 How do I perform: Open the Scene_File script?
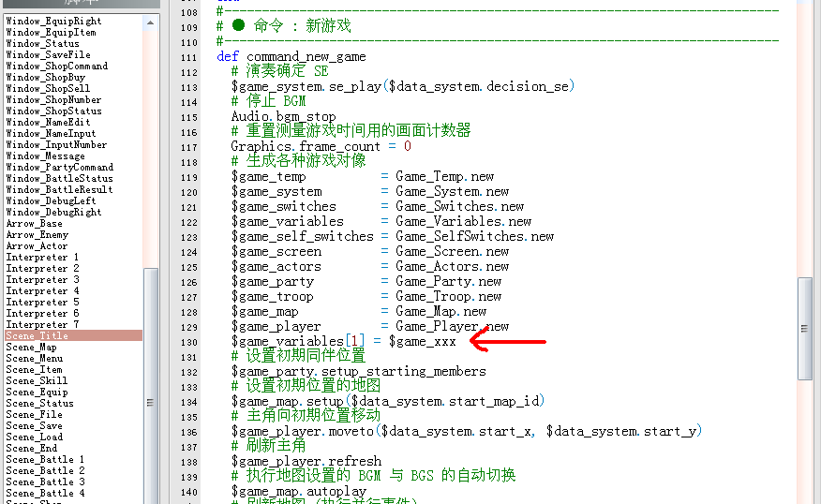[34, 415]
